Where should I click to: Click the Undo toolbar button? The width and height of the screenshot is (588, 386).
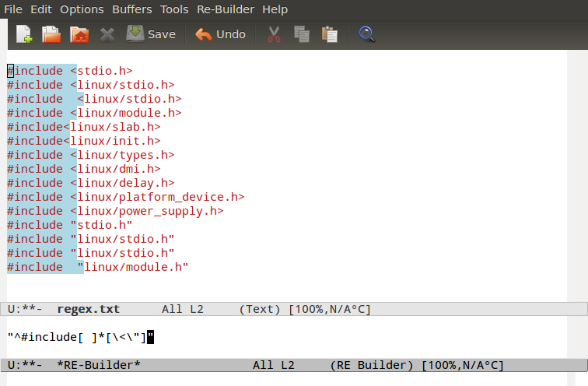(220, 34)
